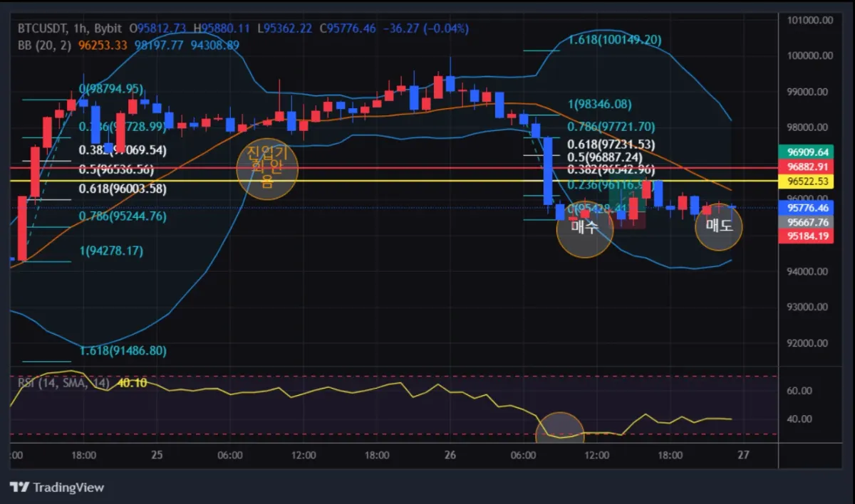855x504 pixels.
Task: Click the 0.786(95244.76) Fibonacci label
Action: click(123, 216)
